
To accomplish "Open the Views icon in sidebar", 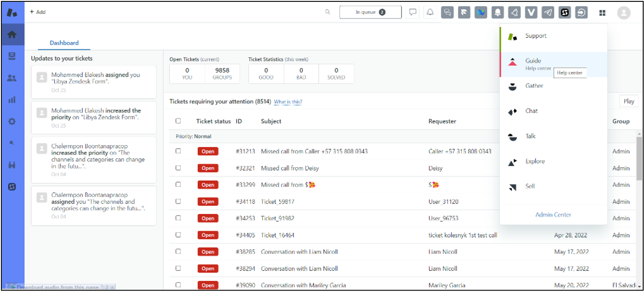I will click(x=12, y=56).
